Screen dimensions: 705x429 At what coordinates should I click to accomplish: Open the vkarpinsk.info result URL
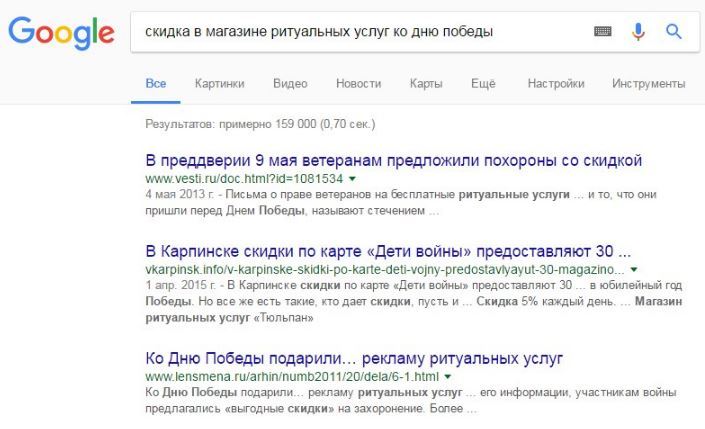(x=385, y=269)
